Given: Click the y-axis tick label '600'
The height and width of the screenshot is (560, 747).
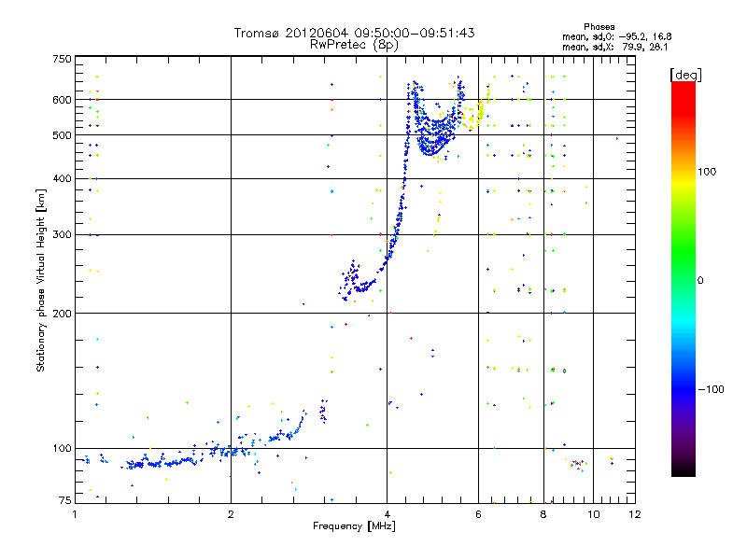Looking at the screenshot, I should click(x=62, y=100).
